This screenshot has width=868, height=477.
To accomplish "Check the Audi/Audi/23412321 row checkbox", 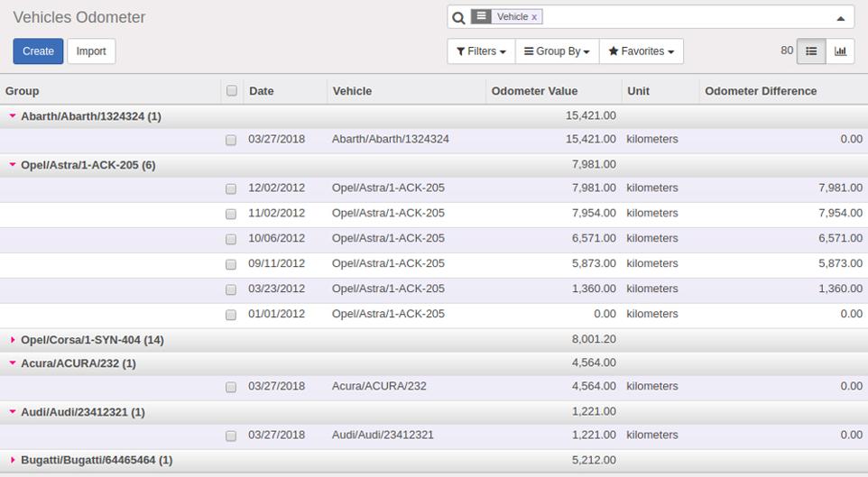I will (x=231, y=436).
